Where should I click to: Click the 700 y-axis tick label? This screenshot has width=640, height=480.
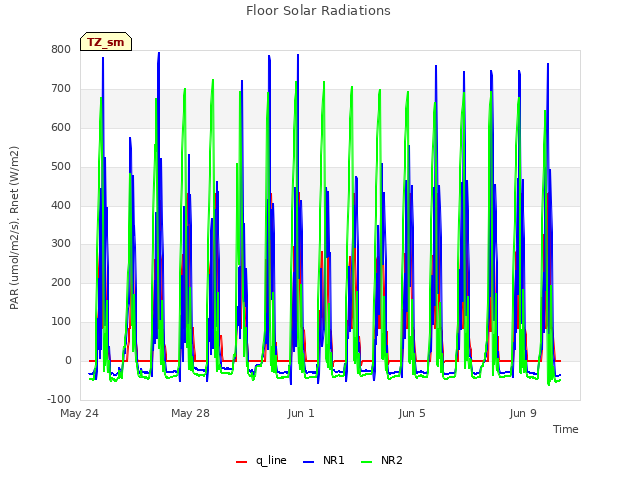pos(61,89)
